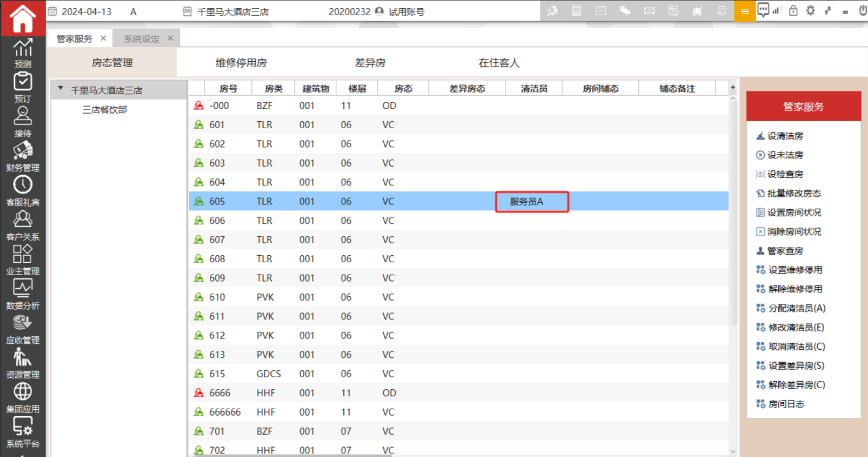Switch to the 维修停用房 tab
The width and height of the screenshot is (868, 457).
(x=241, y=63)
